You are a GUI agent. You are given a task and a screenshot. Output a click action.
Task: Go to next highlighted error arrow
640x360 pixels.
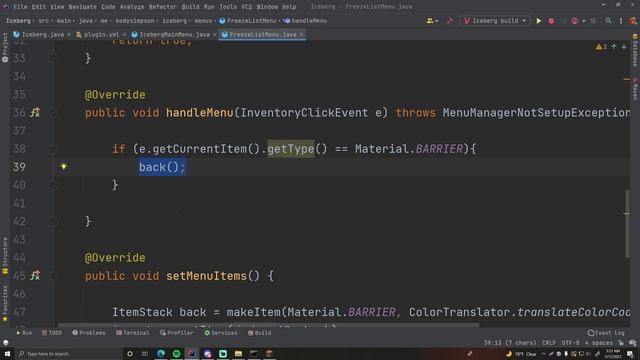tap(624, 47)
